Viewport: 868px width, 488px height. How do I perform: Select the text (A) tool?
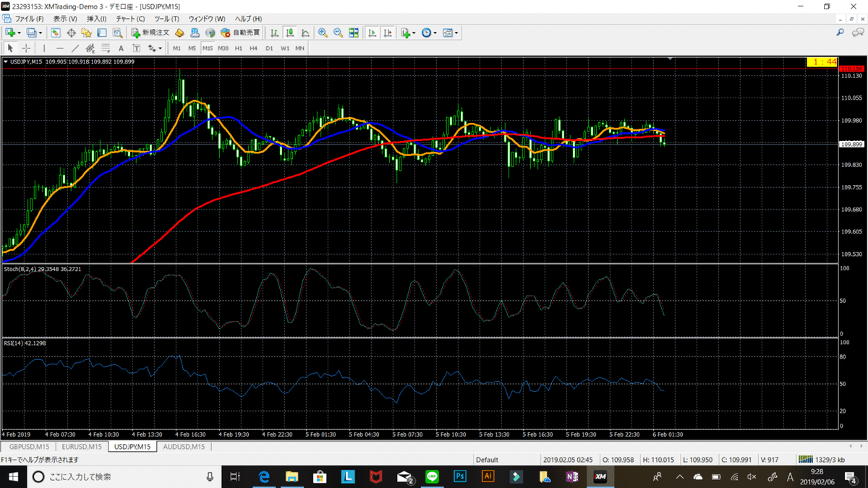point(121,48)
